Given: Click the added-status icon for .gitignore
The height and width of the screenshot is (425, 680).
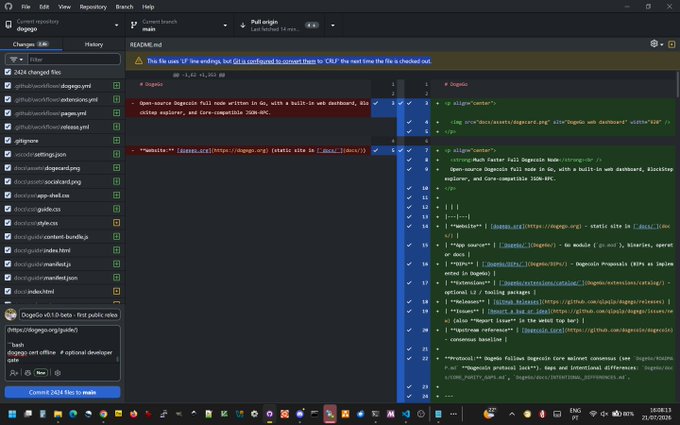Looking at the screenshot, I should click(117, 141).
